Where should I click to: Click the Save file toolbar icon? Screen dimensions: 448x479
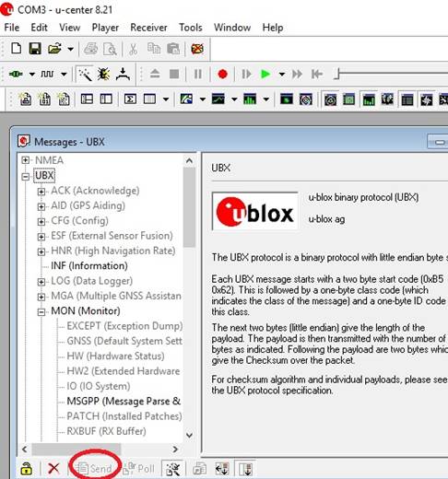tap(35, 49)
